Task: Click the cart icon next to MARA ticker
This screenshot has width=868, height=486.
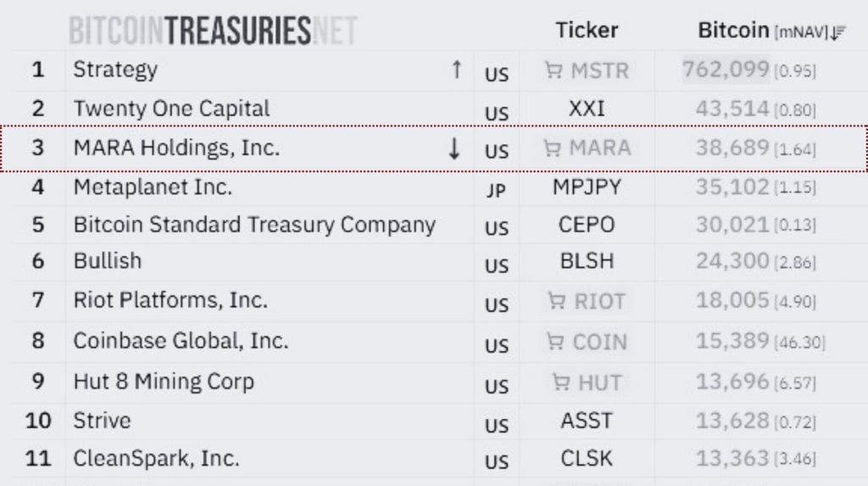Action: [x=553, y=148]
